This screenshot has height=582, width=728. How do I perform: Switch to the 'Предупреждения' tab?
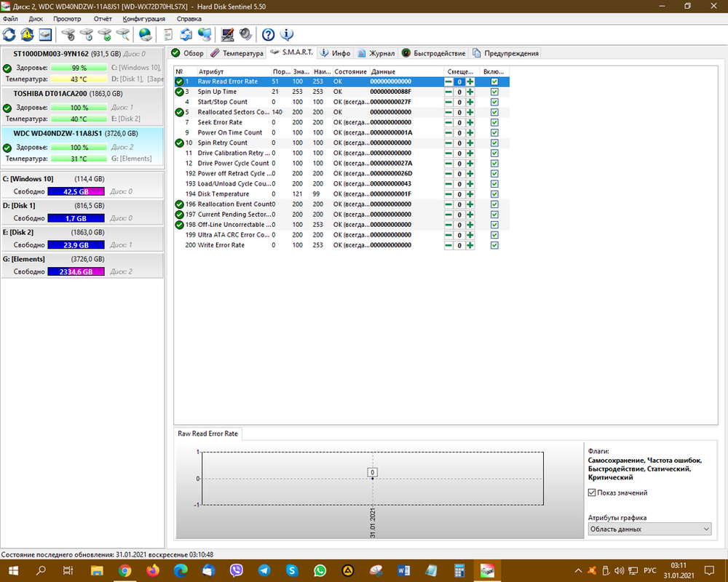tap(506, 53)
